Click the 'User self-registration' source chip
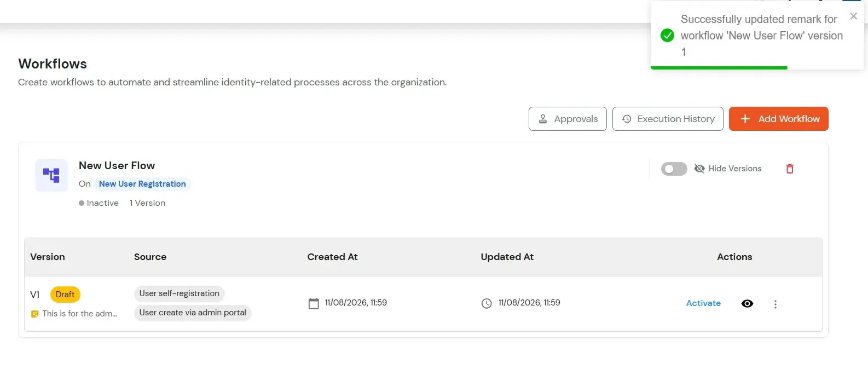 click(180, 293)
